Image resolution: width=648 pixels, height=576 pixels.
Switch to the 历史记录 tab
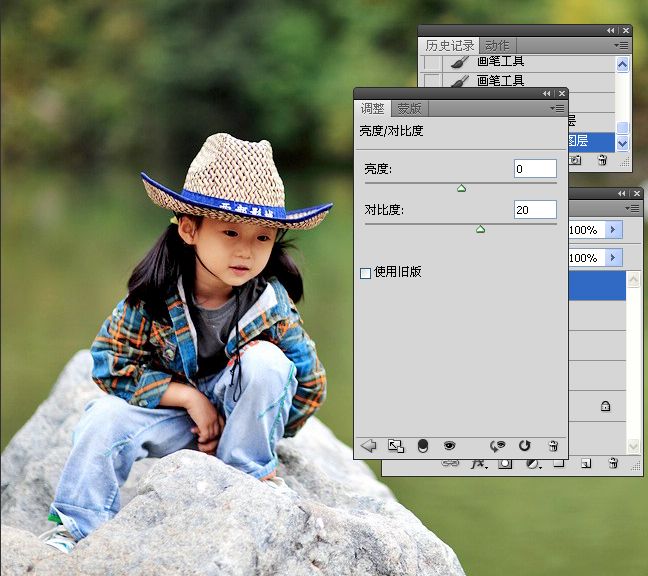pyautogui.click(x=449, y=45)
